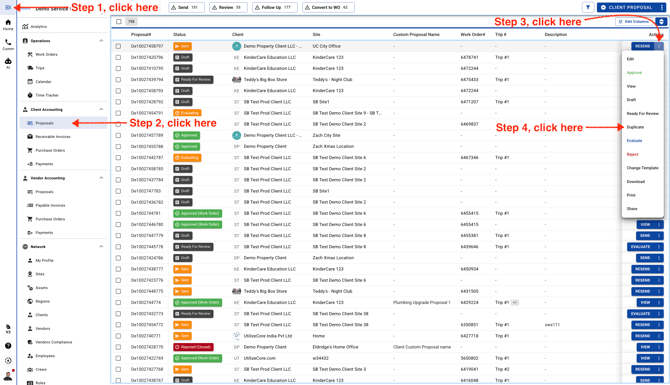Open the AI robot icon in the left rail
This screenshot has width=670, height=385.
click(x=8, y=63)
